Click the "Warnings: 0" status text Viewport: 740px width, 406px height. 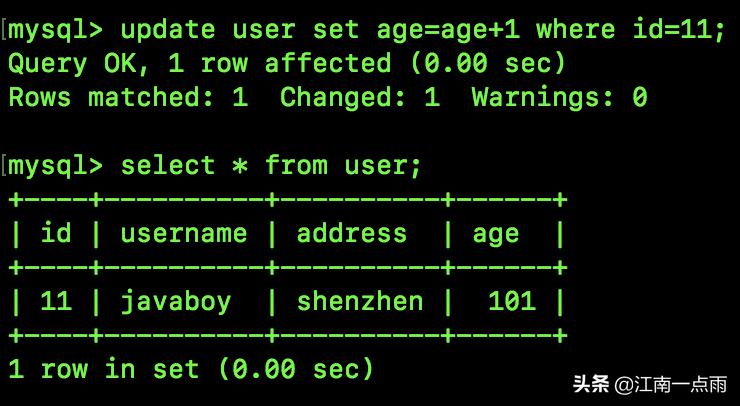tap(559, 98)
